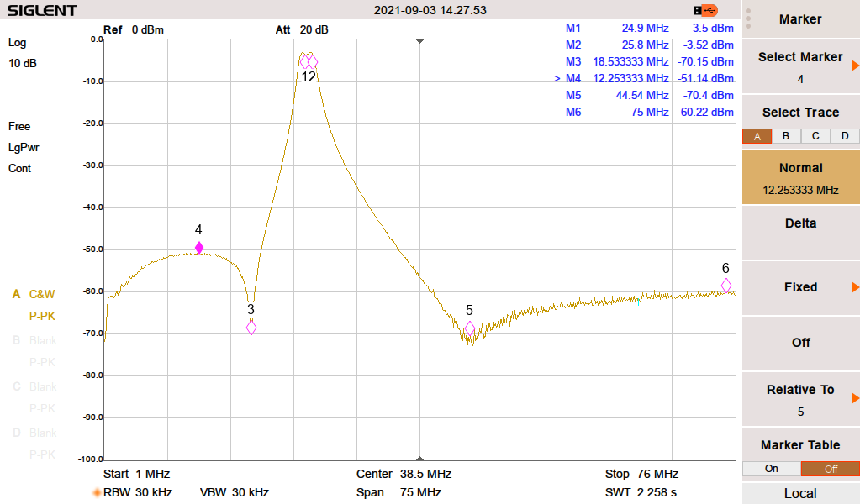
Task: Click the Local button
Action: tap(801, 493)
